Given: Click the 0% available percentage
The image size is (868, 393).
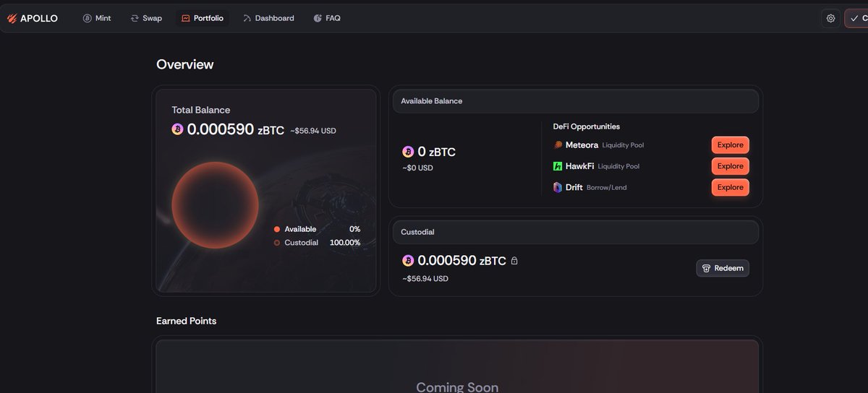Looking at the screenshot, I should 354,229.
